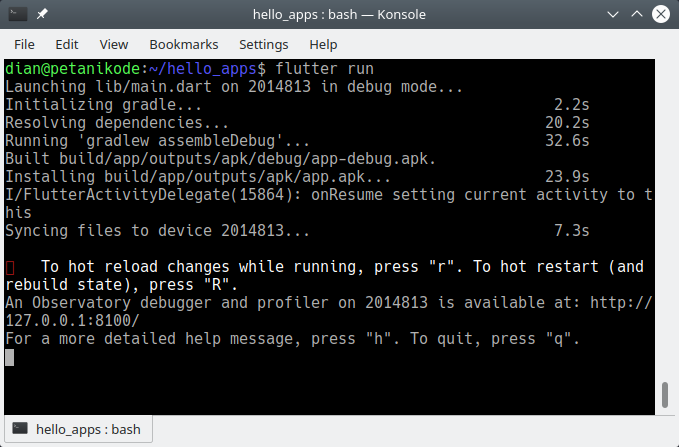The image size is (679, 447).
Task: Click the terminal scrollbar handle
Action: (663, 395)
